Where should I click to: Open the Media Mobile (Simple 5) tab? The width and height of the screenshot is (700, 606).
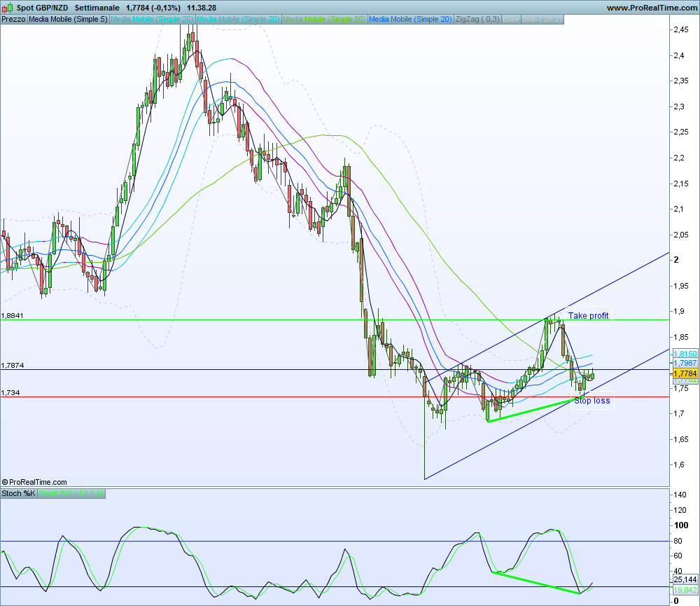point(68,19)
